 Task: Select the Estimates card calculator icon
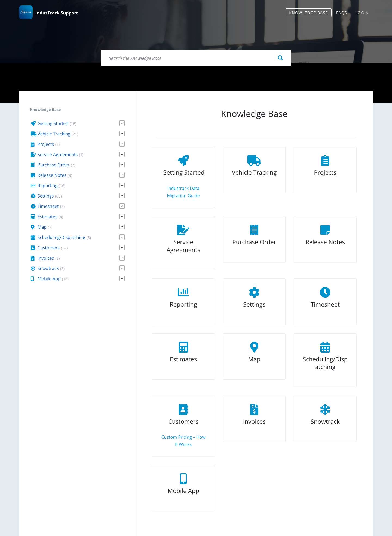[183, 347]
